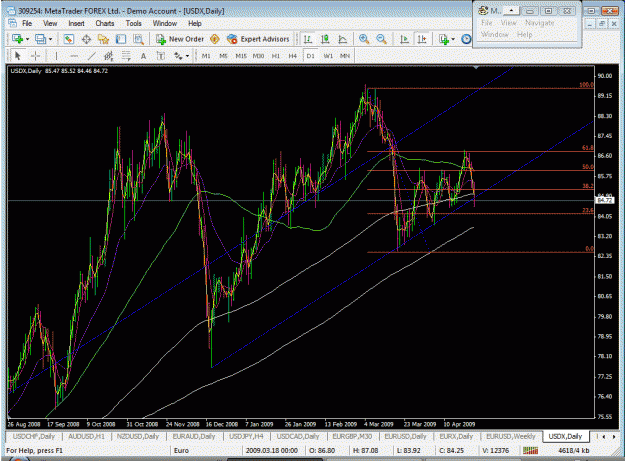Select the Crosshair tool
The height and width of the screenshot is (461, 625).
tap(35, 56)
